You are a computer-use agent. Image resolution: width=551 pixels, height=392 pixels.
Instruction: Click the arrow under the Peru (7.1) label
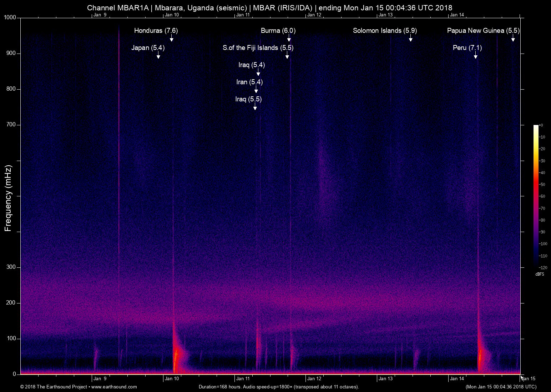pyautogui.click(x=475, y=55)
